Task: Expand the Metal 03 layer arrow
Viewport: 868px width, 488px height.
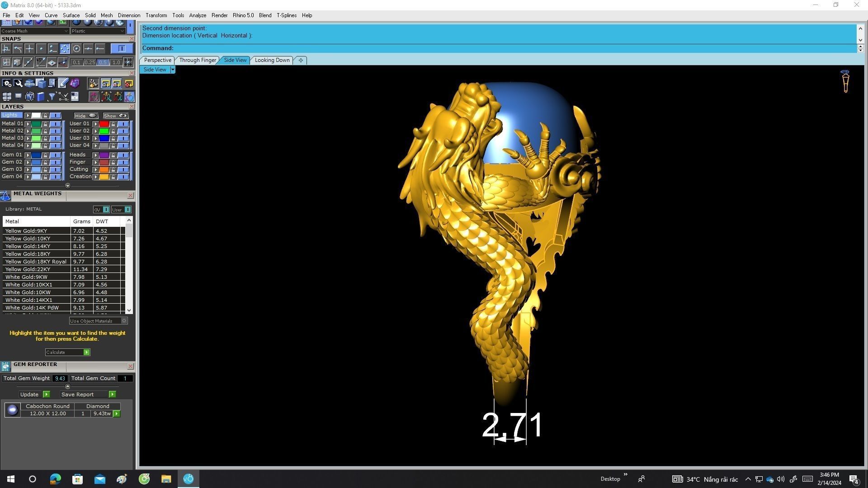Action: (x=28, y=138)
